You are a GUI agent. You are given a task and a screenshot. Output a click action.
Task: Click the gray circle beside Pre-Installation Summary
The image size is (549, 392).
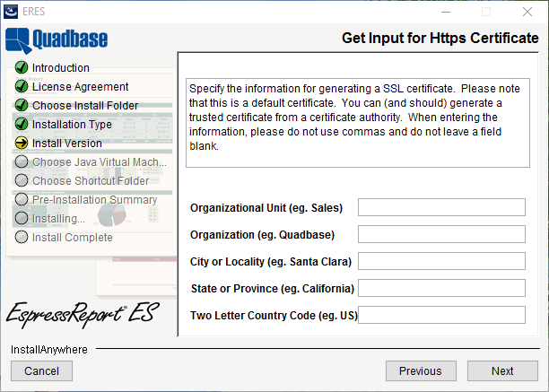[22, 199]
